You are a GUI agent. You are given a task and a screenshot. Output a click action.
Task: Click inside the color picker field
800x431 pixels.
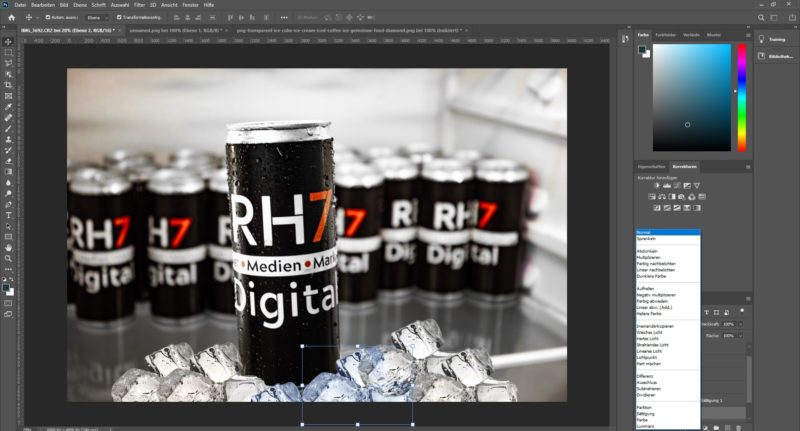(692, 97)
